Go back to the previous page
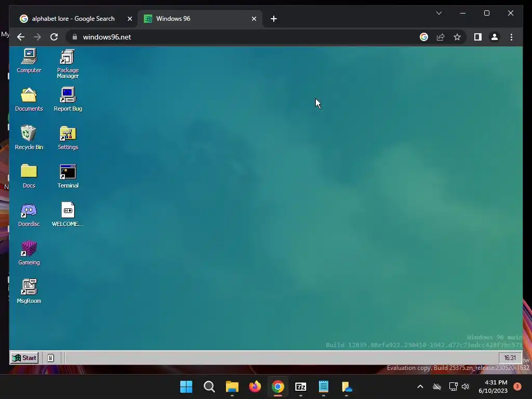Viewport: 532px width, 399px height. tap(21, 37)
